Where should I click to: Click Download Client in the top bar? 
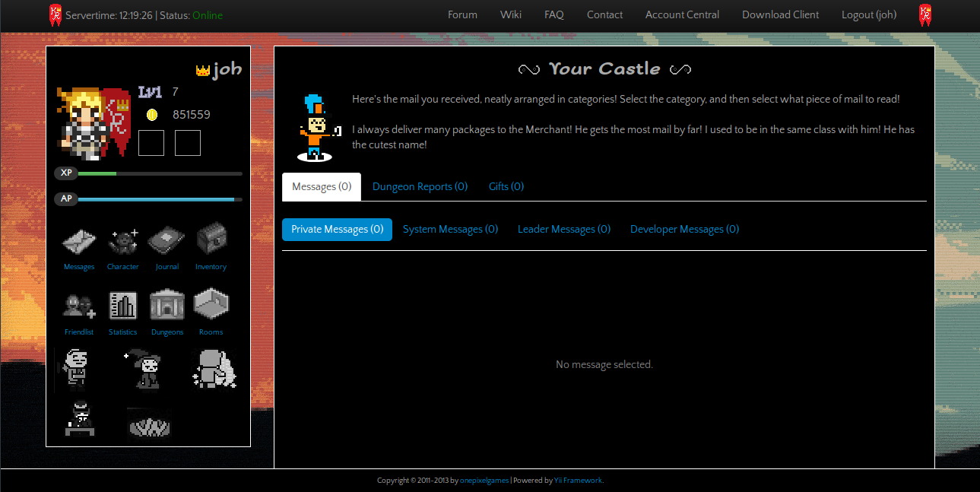click(x=781, y=15)
